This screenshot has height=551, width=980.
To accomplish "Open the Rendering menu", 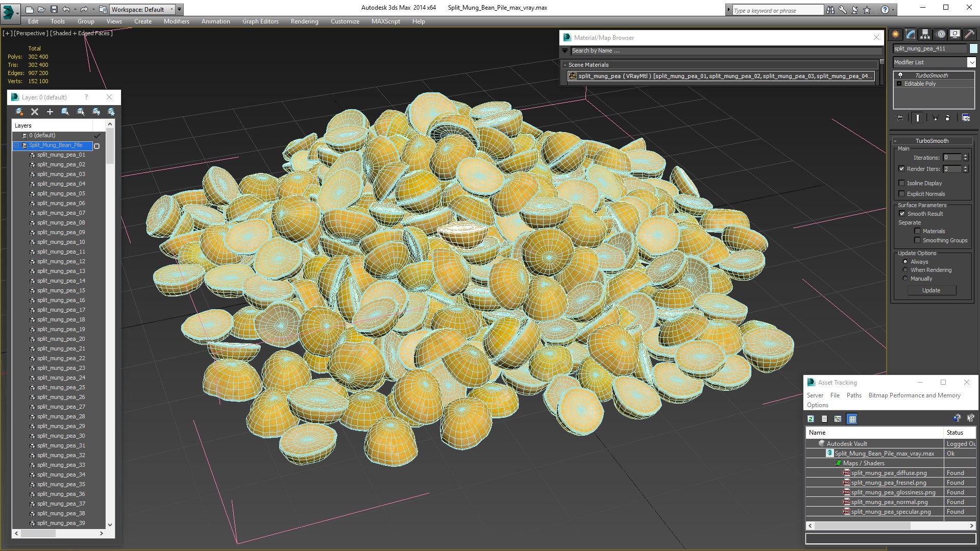I will (x=304, y=21).
